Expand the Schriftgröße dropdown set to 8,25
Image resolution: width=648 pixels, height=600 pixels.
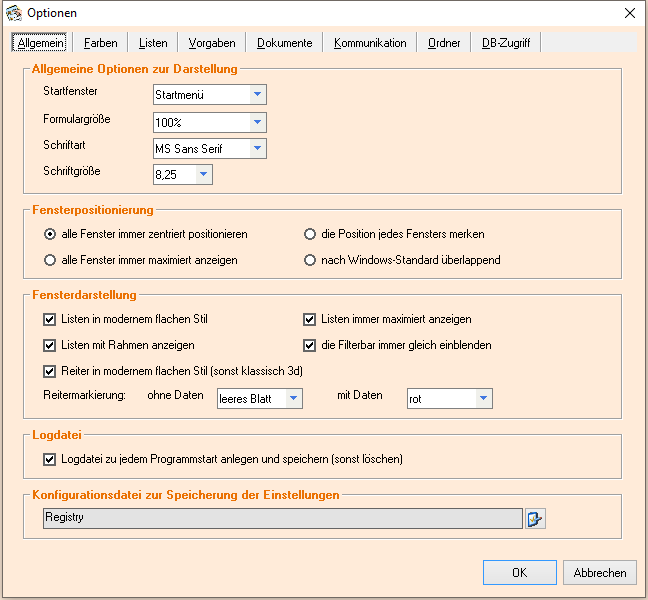203,175
